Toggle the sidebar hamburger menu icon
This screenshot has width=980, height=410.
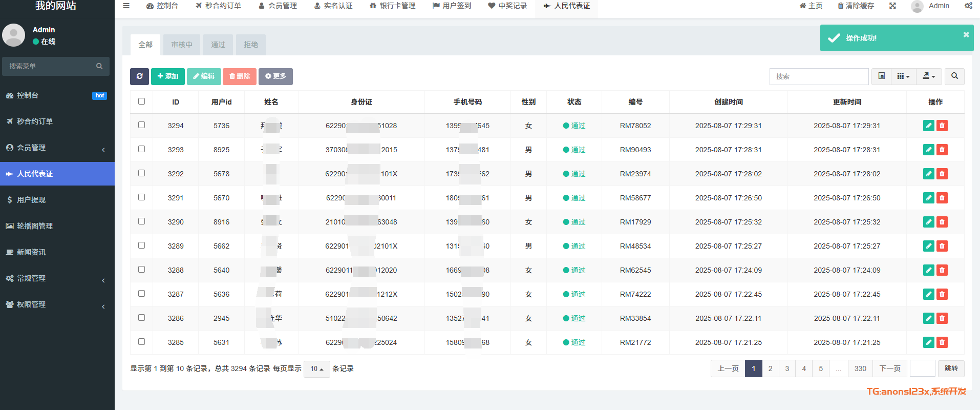coord(126,6)
